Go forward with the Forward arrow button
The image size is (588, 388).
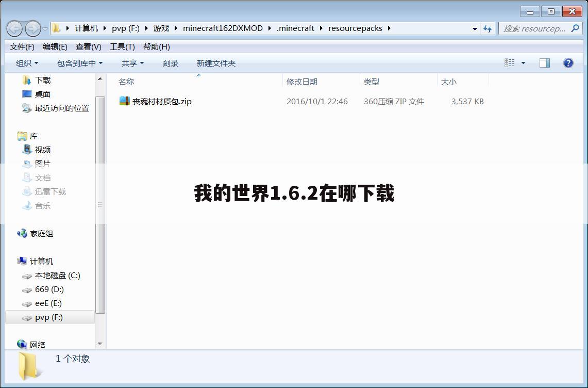pyautogui.click(x=32, y=28)
